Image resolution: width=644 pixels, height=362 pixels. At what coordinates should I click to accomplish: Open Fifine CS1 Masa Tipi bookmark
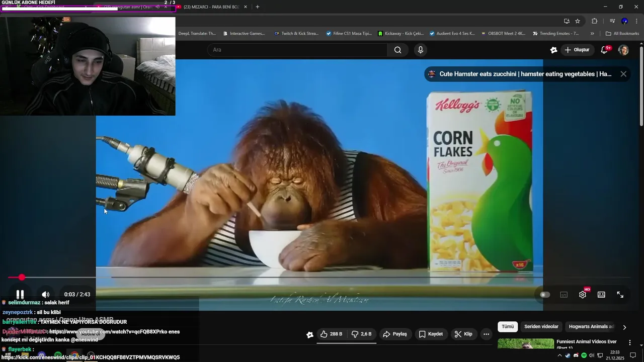pyautogui.click(x=349, y=34)
